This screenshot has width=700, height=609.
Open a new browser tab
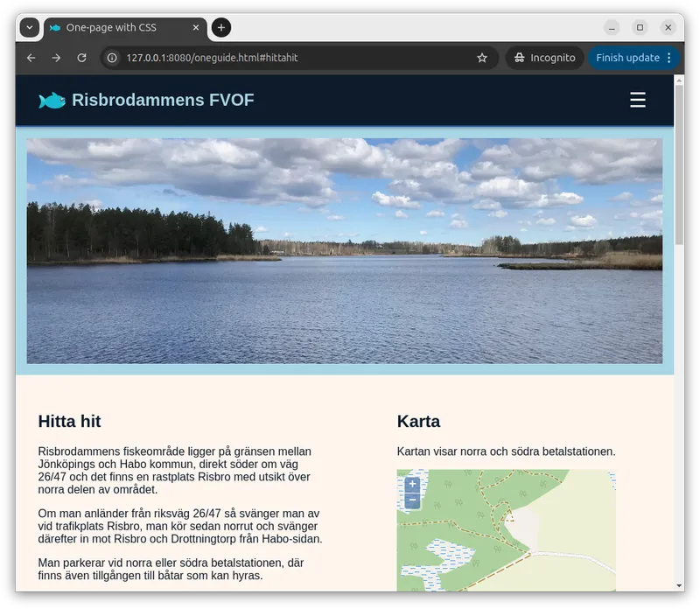click(x=221, y=28)
